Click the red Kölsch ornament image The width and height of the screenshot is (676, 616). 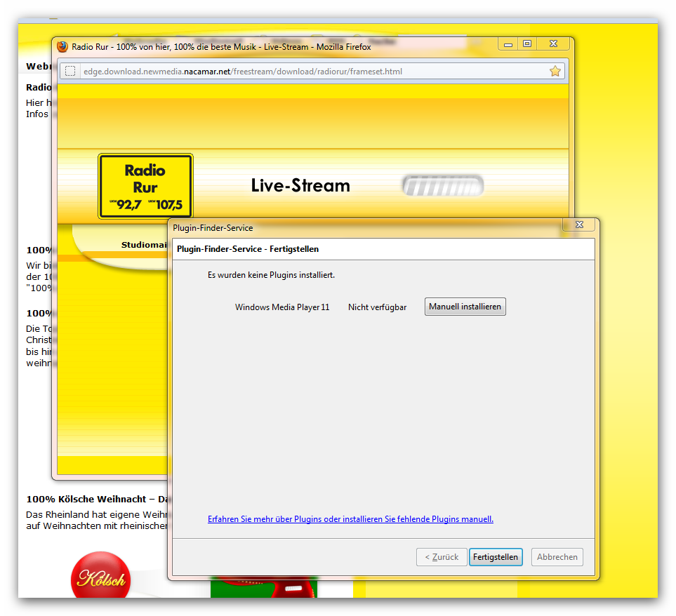point(100,575)
